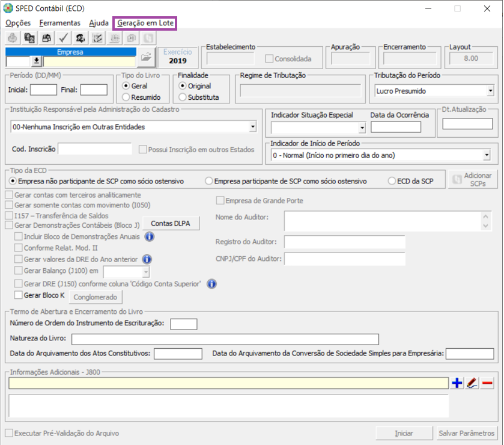Viewport: 504px width, 445px height.
Task: Click the grayed-out copy pages toolbar icon
Action: coord(131,38)
